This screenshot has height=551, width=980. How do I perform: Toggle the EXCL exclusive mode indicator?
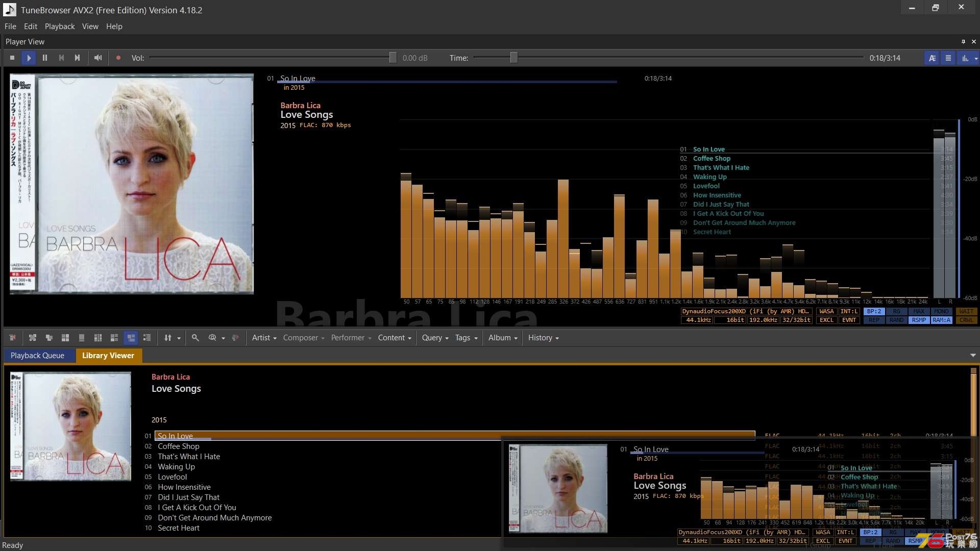826,320
